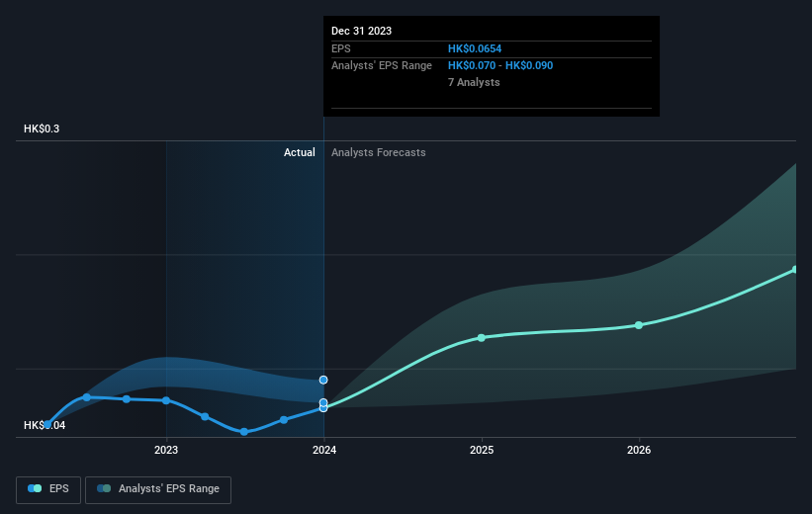Click the 7 Analysts text in tooltip
The image size is (812, 514).
coord(474,82)
